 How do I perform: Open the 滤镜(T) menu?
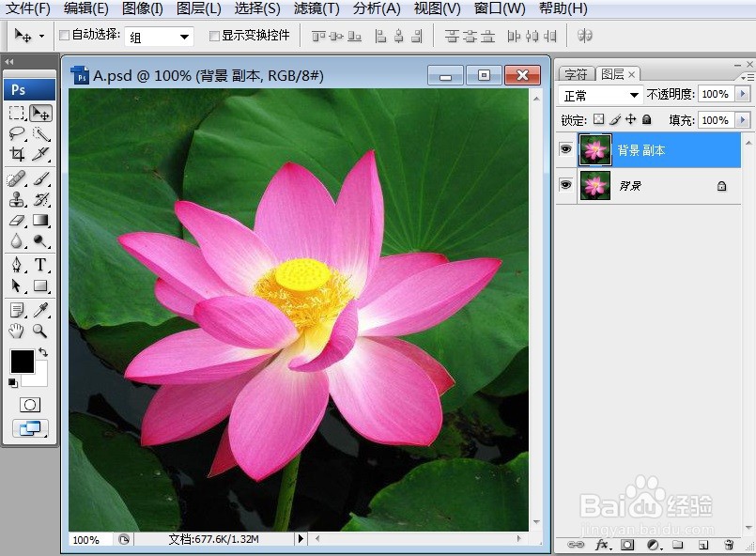tap(316, 8)
